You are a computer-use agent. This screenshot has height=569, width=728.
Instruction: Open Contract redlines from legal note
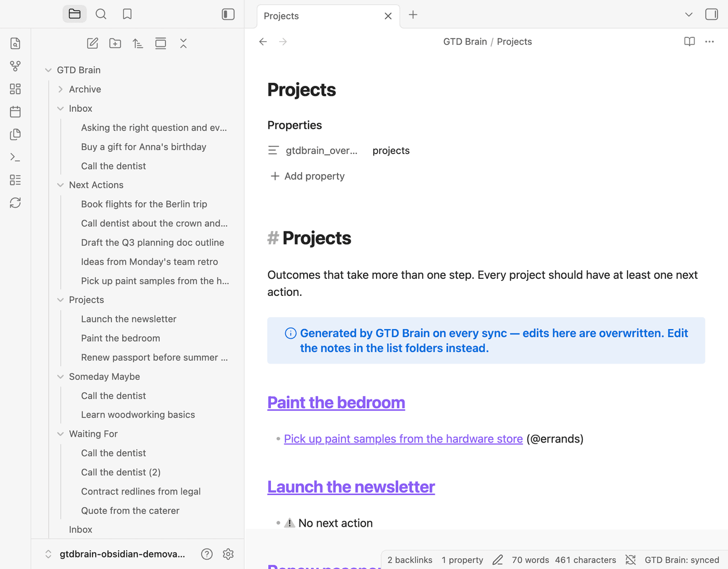click(140, 492)
